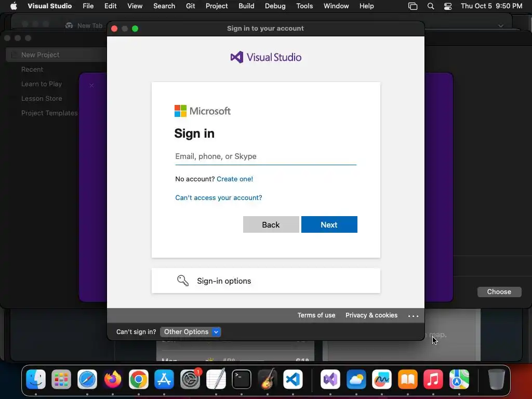532x399 pixels.
Task: Click the Back button
Action: [x=271, y=224]
